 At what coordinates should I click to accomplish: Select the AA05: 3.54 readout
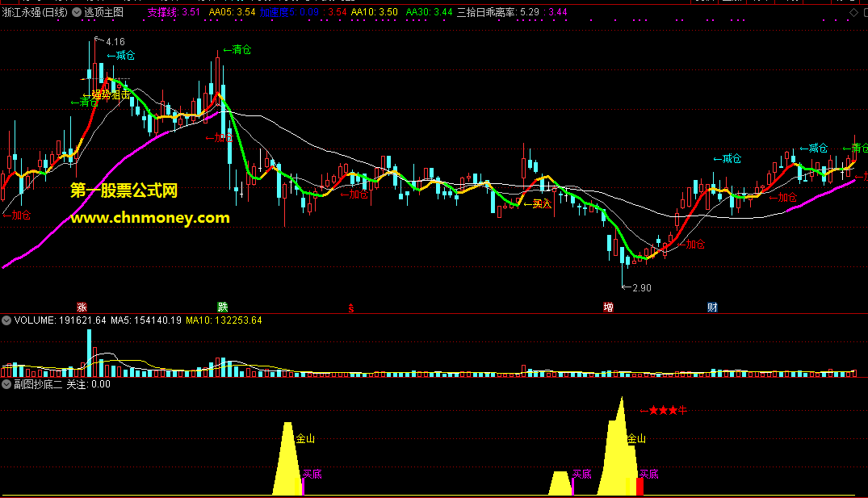pos(232,12)
